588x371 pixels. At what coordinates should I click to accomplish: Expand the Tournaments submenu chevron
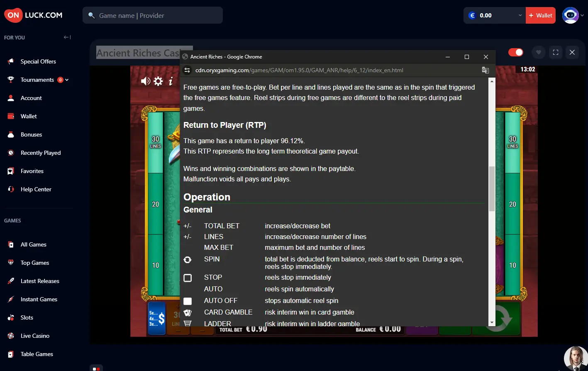pos(67,80)
